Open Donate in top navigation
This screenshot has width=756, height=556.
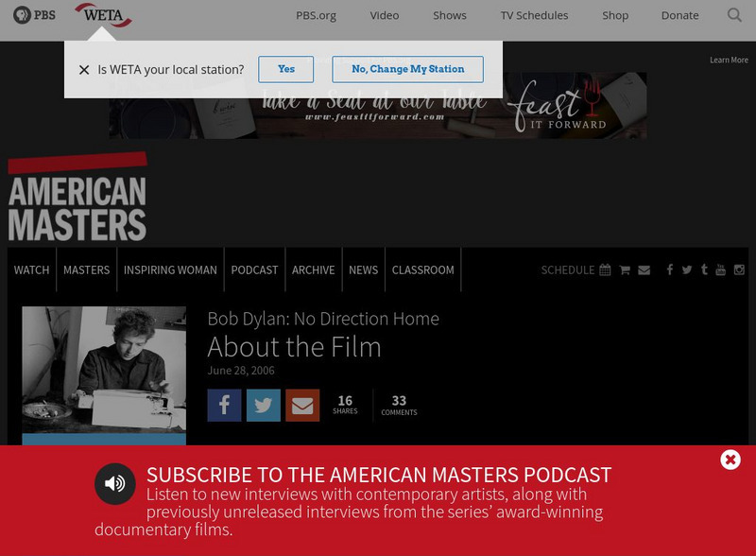[679, 15]
